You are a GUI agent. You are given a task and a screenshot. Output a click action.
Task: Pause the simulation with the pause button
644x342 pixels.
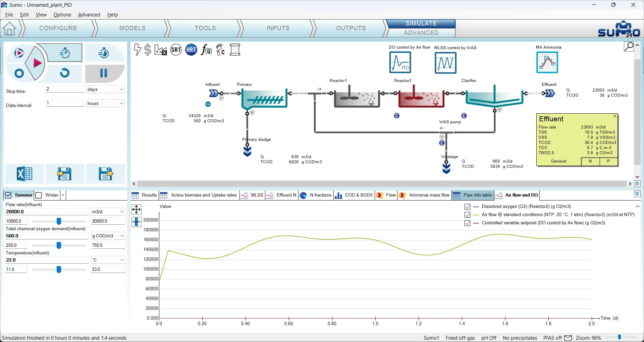tap(104, 73)
